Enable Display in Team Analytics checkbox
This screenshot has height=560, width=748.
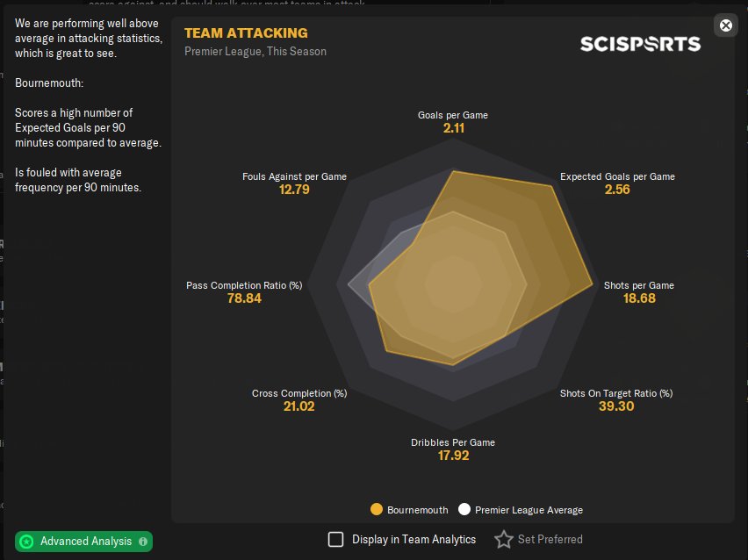(336, 540)
